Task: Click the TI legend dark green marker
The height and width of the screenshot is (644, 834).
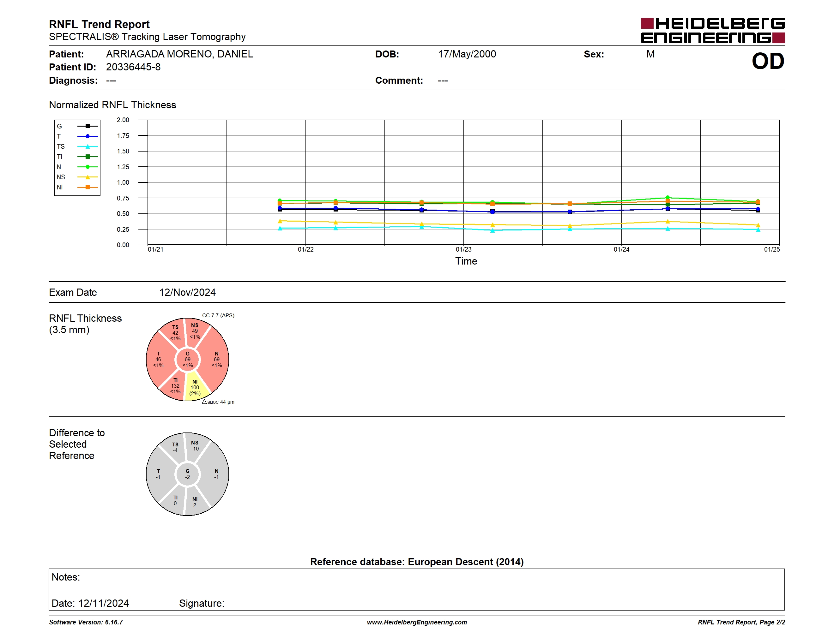Action: 88,156
